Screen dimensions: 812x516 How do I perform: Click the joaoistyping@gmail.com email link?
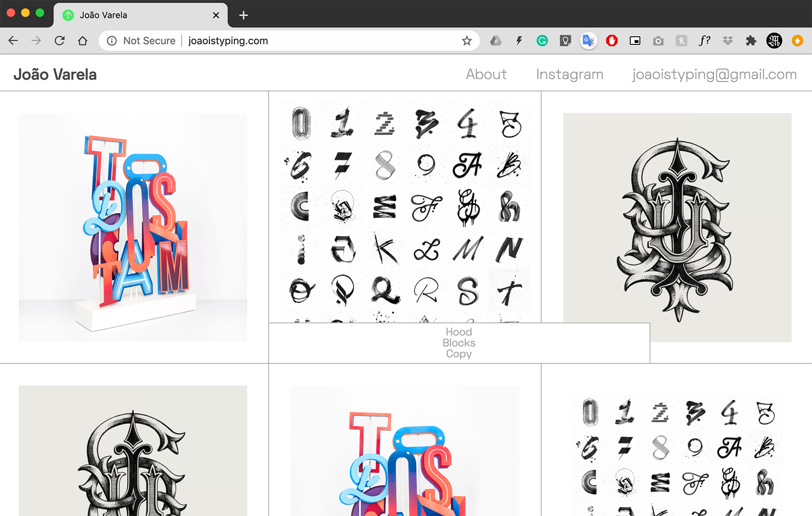[714, 74]
